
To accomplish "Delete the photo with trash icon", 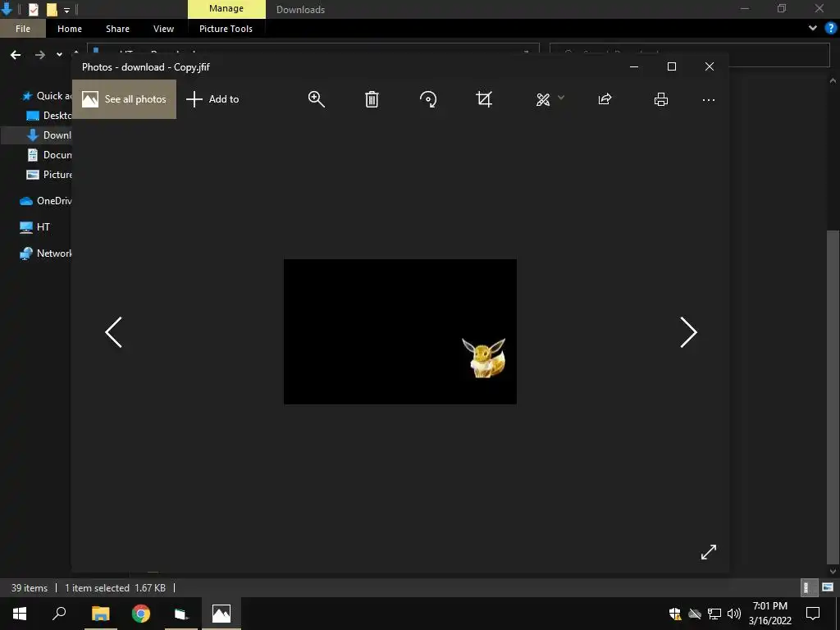I will [372, 99].
